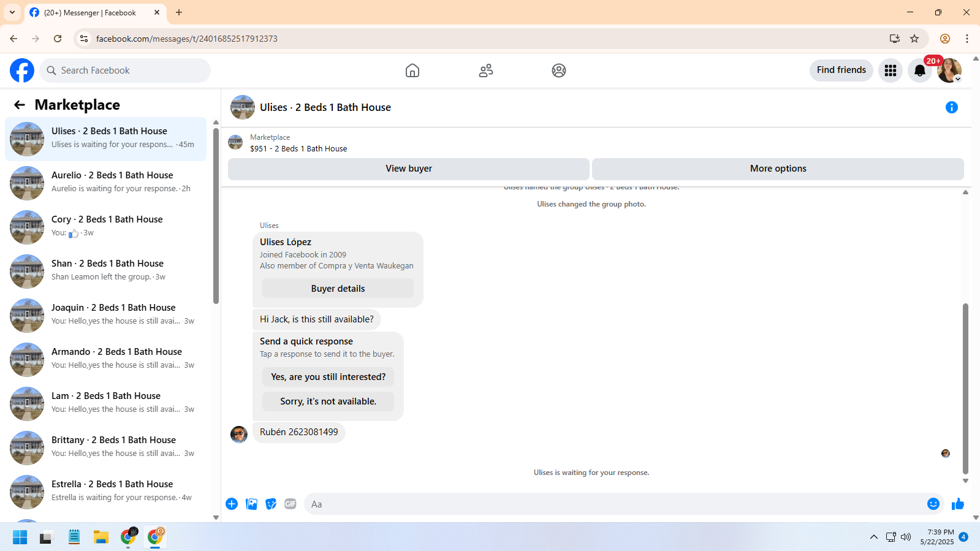Click the message thread scroll-up arrow

pos(966,192)
